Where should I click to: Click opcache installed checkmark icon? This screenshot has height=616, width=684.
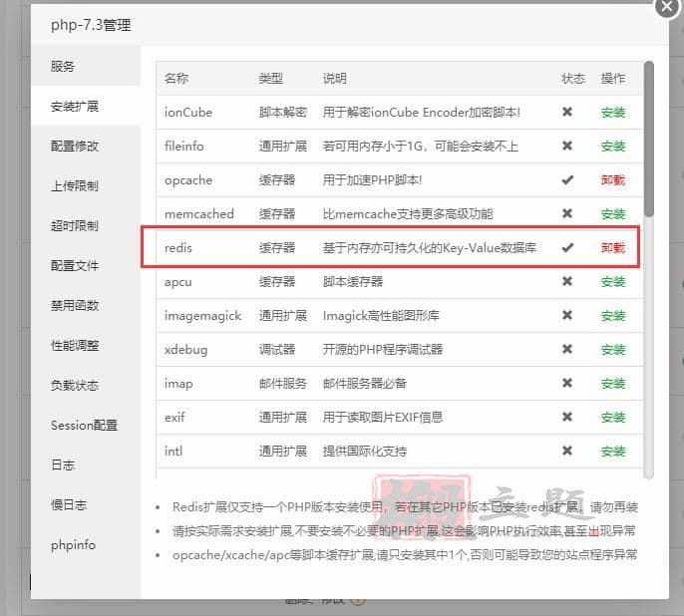pos(567,179)
